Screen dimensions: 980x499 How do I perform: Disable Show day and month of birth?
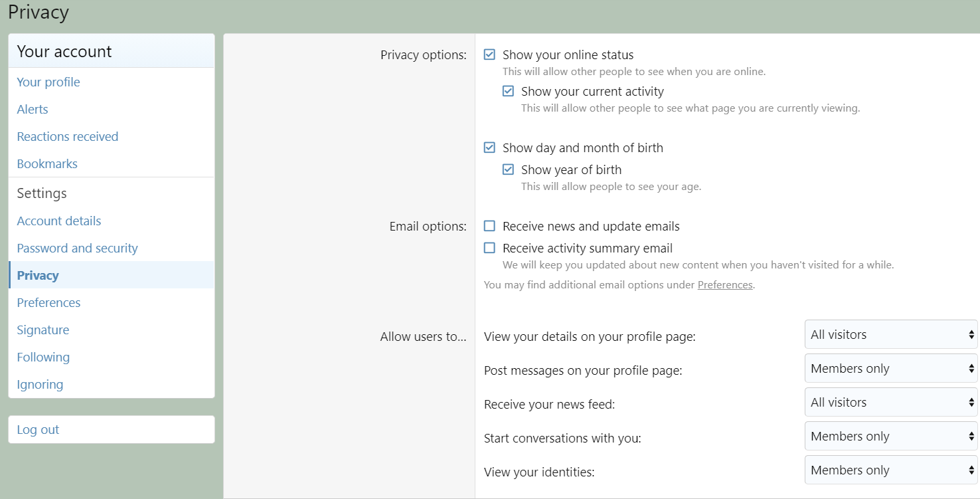[490, 148]
